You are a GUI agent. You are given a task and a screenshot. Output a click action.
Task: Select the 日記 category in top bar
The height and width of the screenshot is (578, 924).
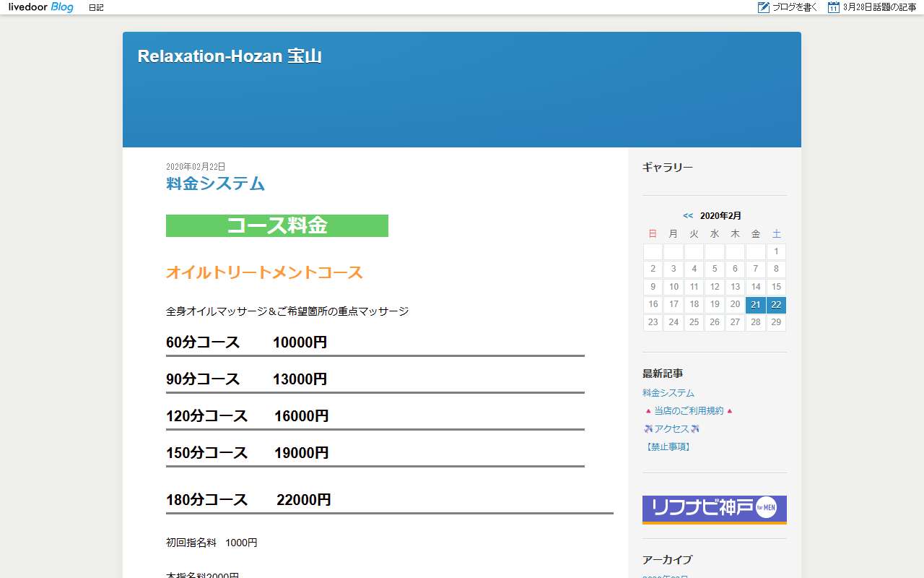pos(96,8)
